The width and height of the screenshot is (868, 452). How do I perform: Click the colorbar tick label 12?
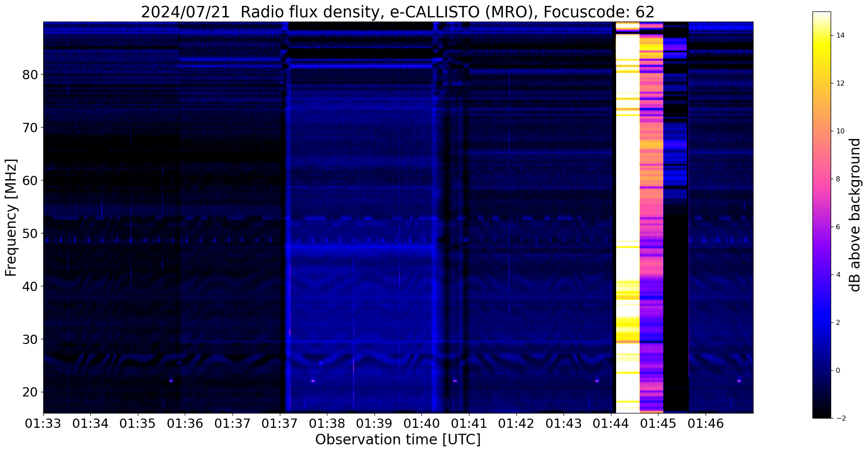click(840, 83)
